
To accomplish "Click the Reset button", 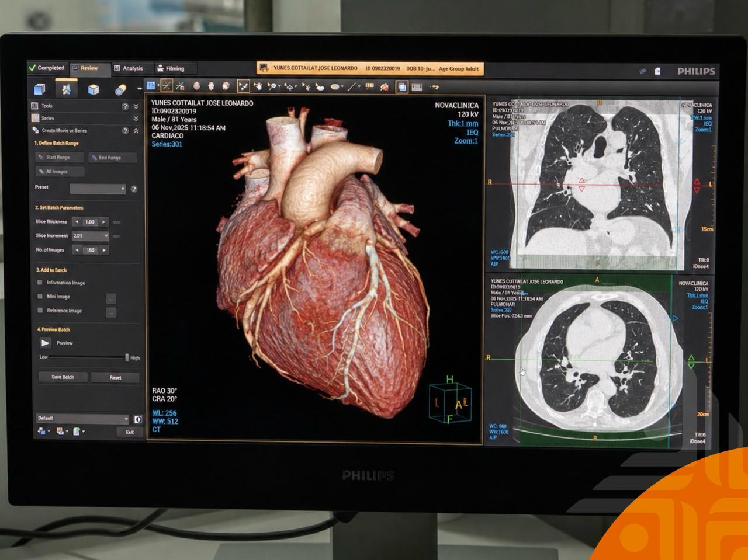I will coord(115,377).
